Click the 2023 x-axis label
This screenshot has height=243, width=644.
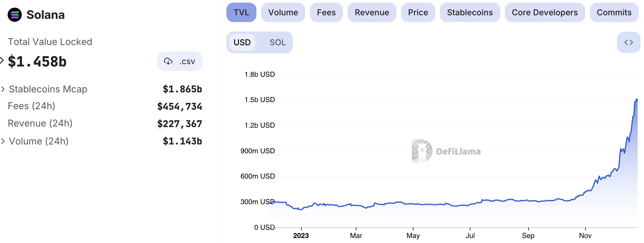[x=301, y=236]
